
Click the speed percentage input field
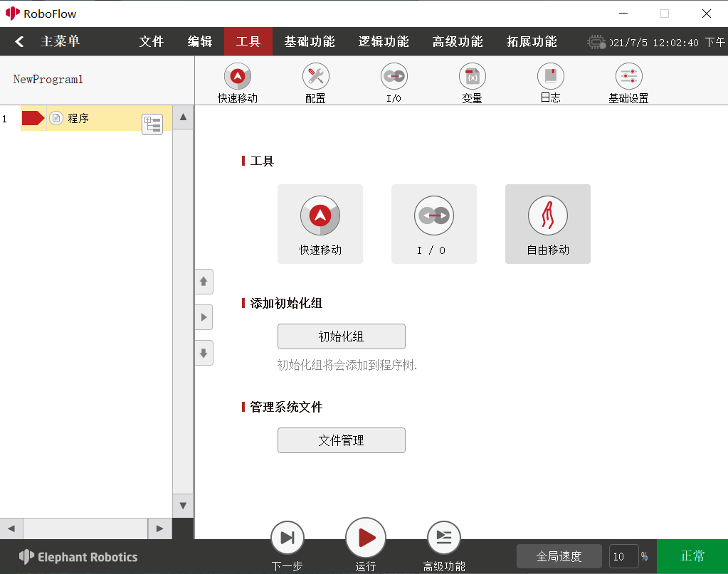[623, 556]
